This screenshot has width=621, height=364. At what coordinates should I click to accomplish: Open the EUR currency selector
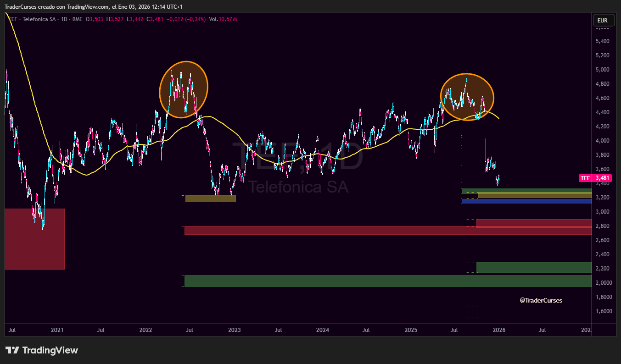point(602,20)
